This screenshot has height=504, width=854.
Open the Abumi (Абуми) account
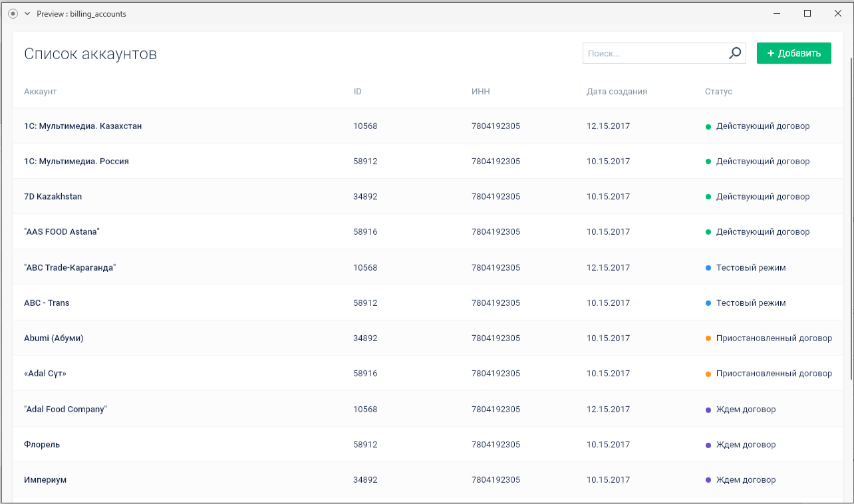pos(54,338)
